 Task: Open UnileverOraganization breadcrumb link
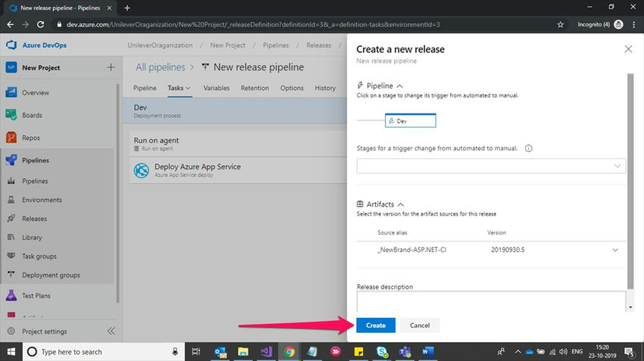[x=160, y=45]
